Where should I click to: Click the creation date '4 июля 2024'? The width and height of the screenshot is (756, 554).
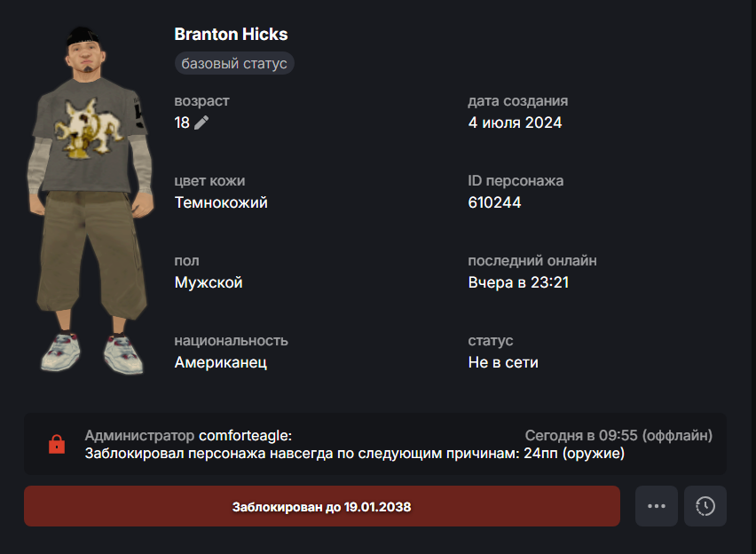tap(515, 123)
